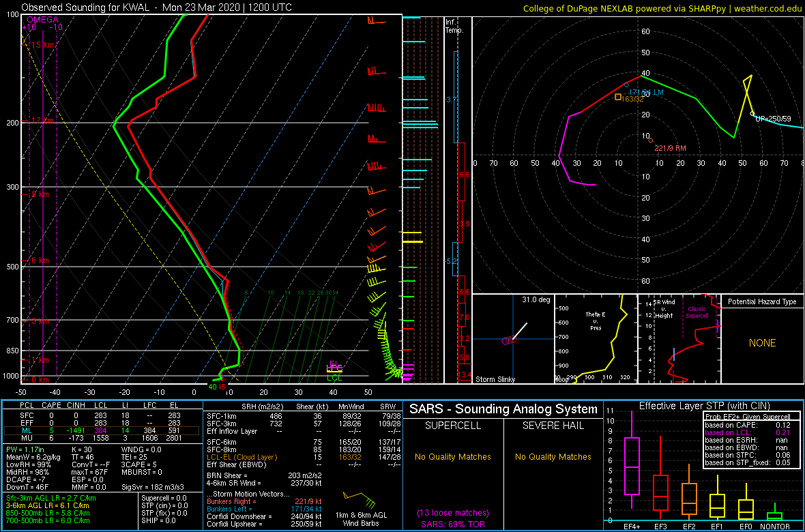Screen dimensions: 805x532
Task: Click the SARS - Sounding Analog System header
Action: [503, 409]
